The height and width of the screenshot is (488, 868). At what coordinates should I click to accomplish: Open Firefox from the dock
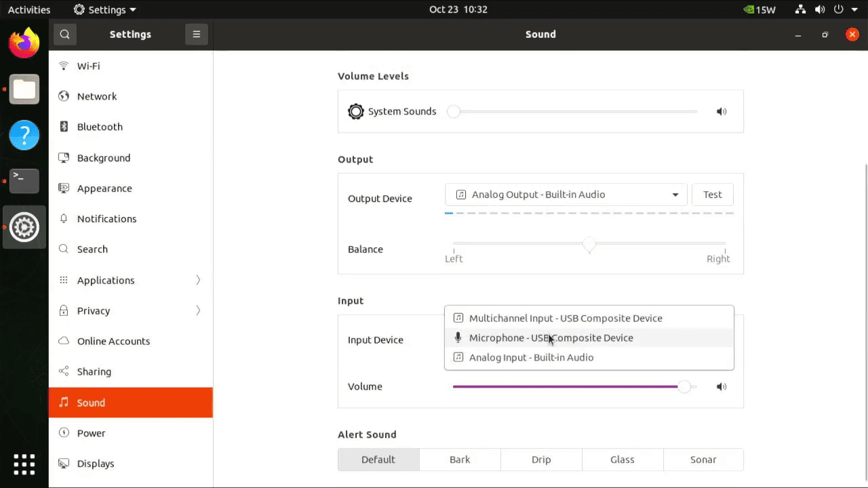tap(24, 44)
